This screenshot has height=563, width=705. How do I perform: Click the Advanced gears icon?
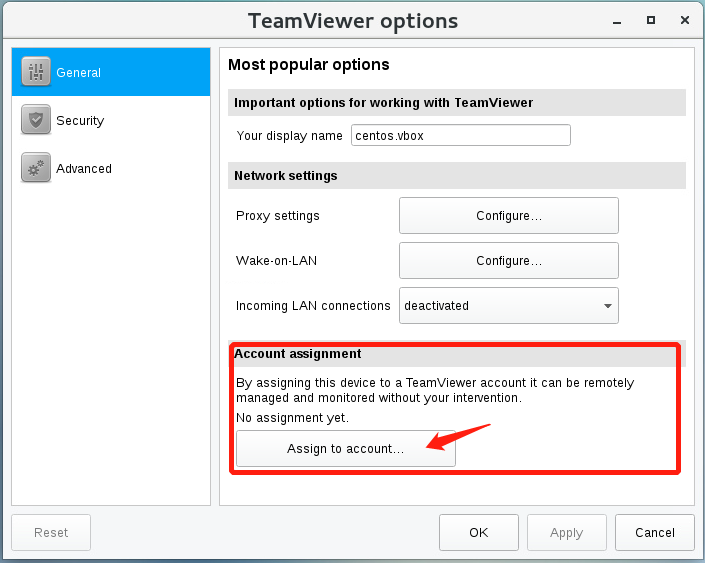click(x=36, y=168)
